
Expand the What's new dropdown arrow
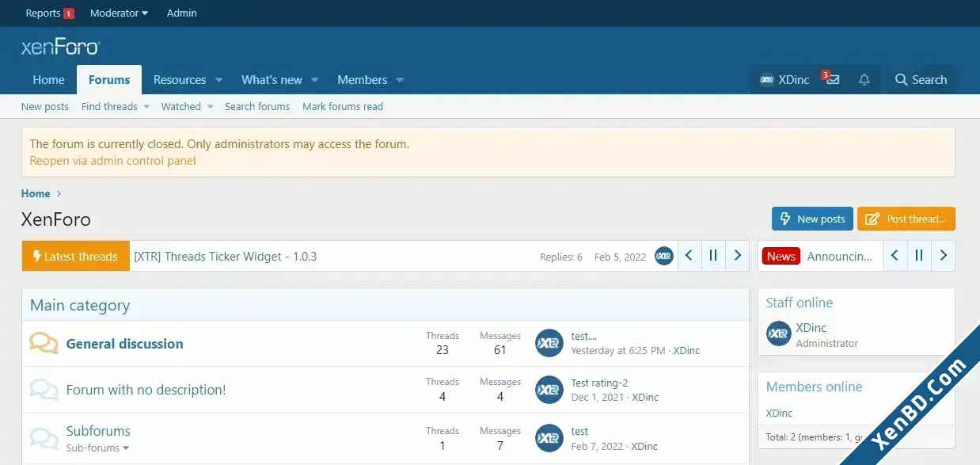click(x=314, y=80)
